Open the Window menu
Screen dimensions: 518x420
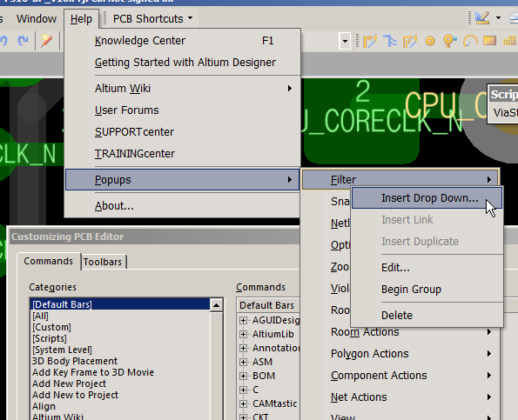(37, 19)
